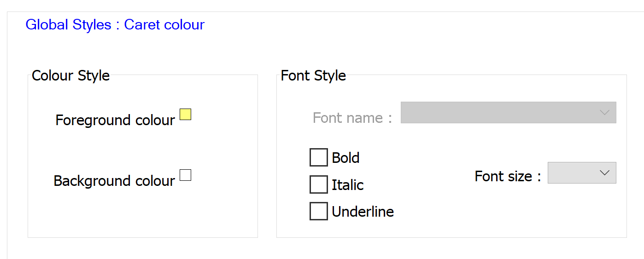Open the white Background colour swatch

click(185, 175)
